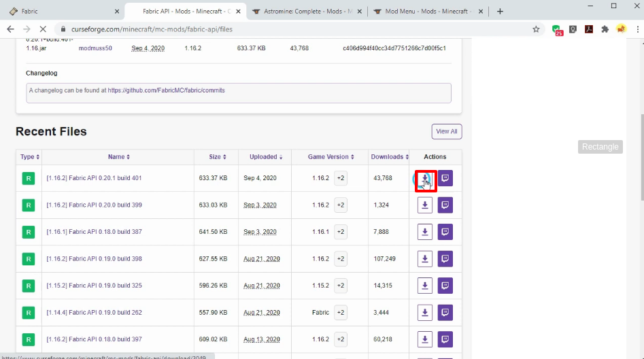Screen dimensions: 644x359
Task: Sort files by Size column
Action: (217, 157)
